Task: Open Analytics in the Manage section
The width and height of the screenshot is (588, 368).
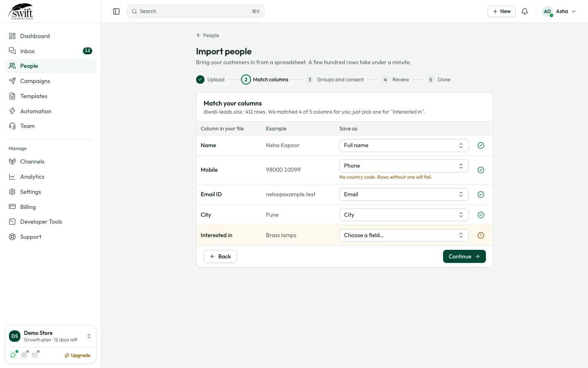Action: click(51, 177)
